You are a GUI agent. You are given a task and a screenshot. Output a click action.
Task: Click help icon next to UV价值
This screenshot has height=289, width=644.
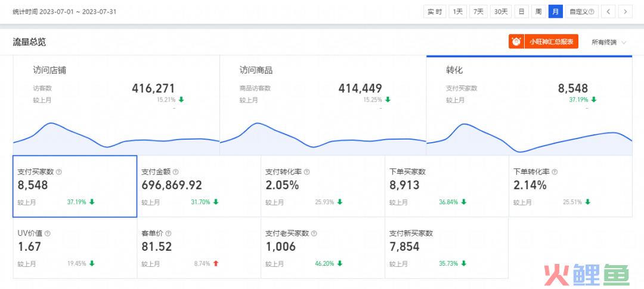click(x=47, y=233)
